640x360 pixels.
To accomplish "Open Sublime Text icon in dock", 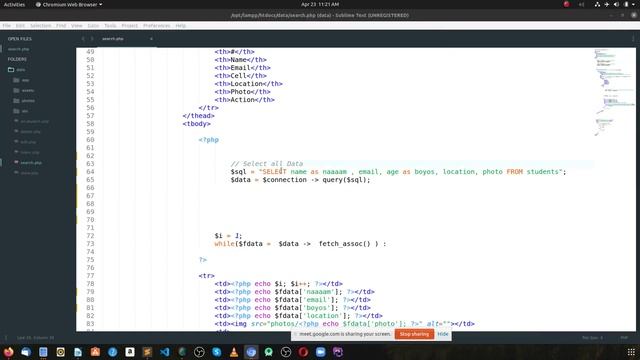I will pos(147,352).
